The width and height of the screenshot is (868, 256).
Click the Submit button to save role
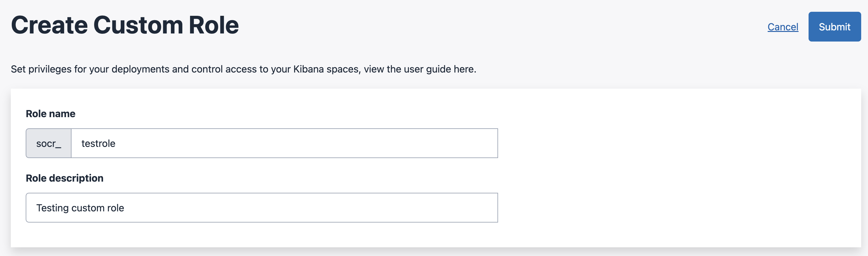point(834,27)
